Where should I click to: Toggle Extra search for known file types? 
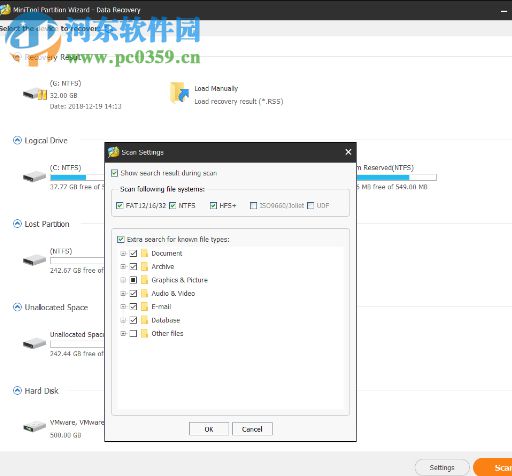(x=121, y=239)
